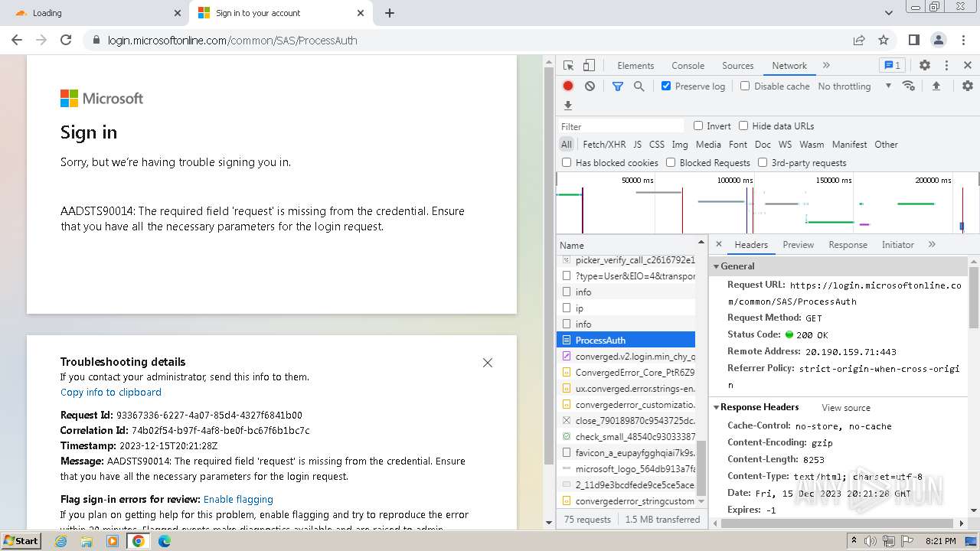The height and width of the screenshot is (551, 980).
Task: Switch to the Sources panel
Action: pyautogui.click(x=737, y=66)
